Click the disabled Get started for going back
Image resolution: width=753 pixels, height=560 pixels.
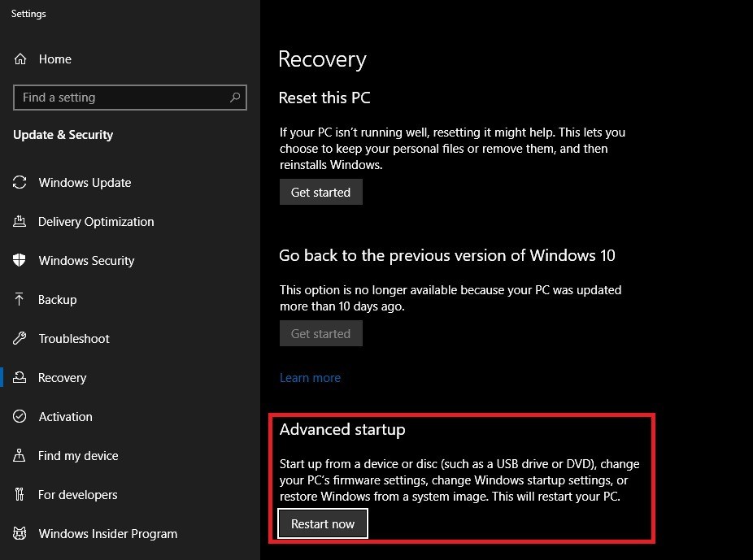click(320, 333)
